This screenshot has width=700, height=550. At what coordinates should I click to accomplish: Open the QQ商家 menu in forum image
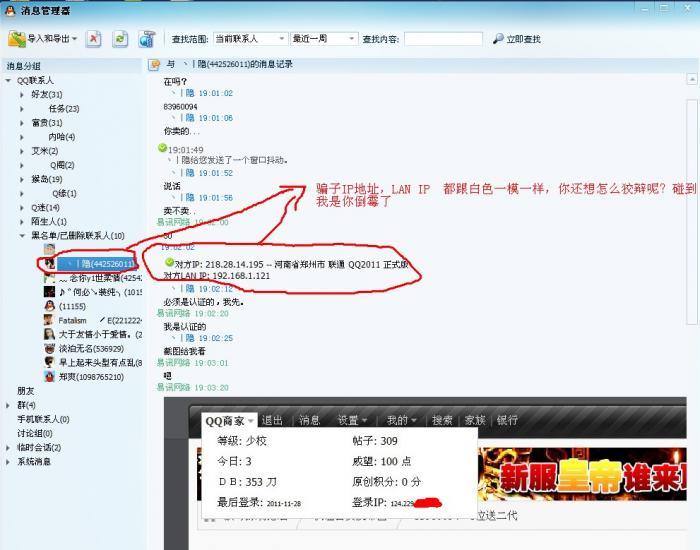point(229,421)
